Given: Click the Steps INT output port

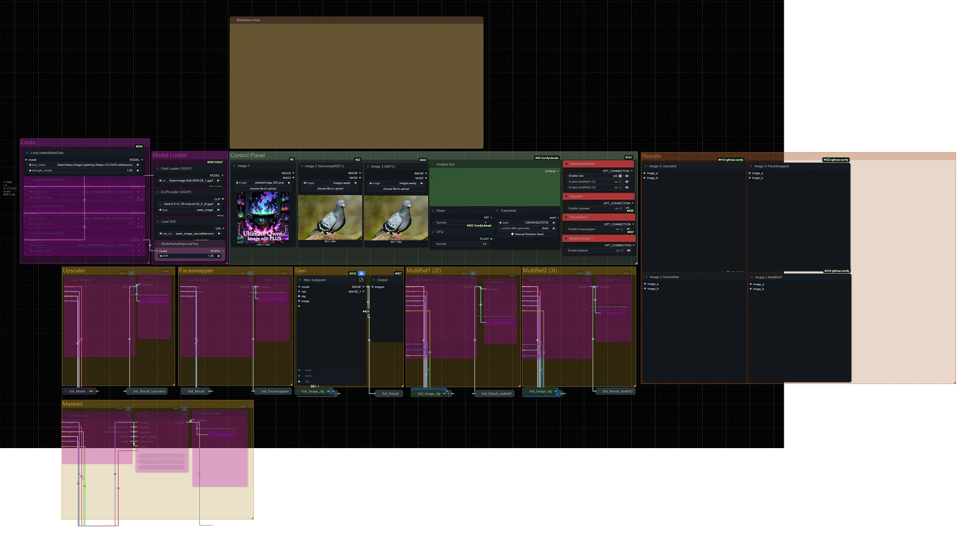Looking at the screenshot, I should tap(491, 218).
